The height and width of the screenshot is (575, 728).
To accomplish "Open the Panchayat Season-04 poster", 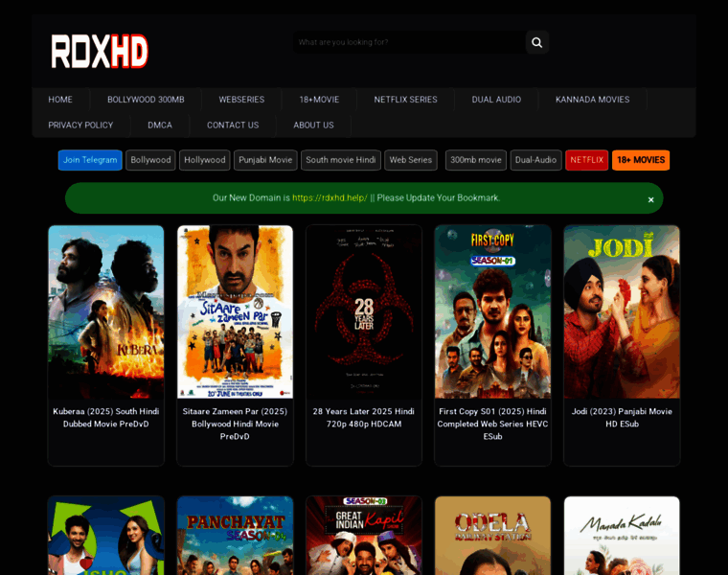I will 235,536.
